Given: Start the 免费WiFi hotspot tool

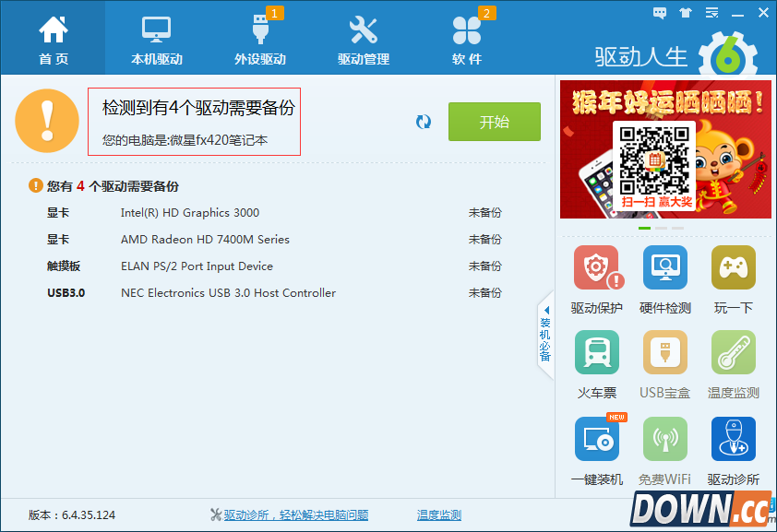Looking at the screenshot, I should (664, 439).
